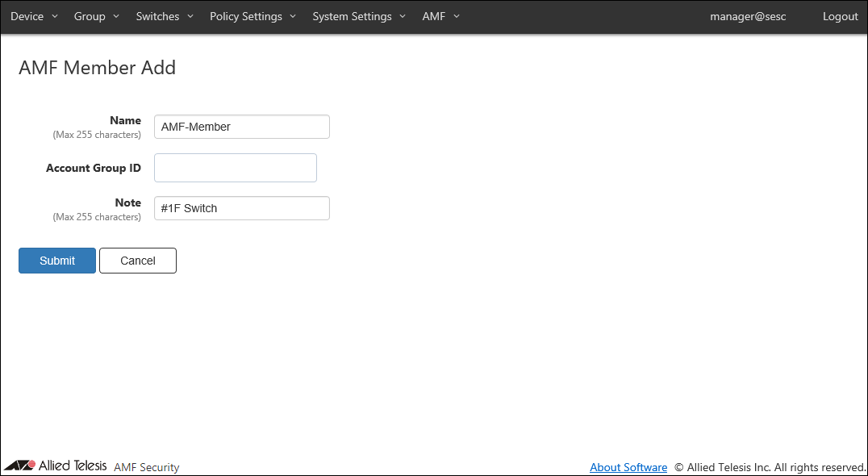This screenshot has height=476, width=868.
Task: Expand the chevron arrow next to AMF
Action: [x=457, y=16]
